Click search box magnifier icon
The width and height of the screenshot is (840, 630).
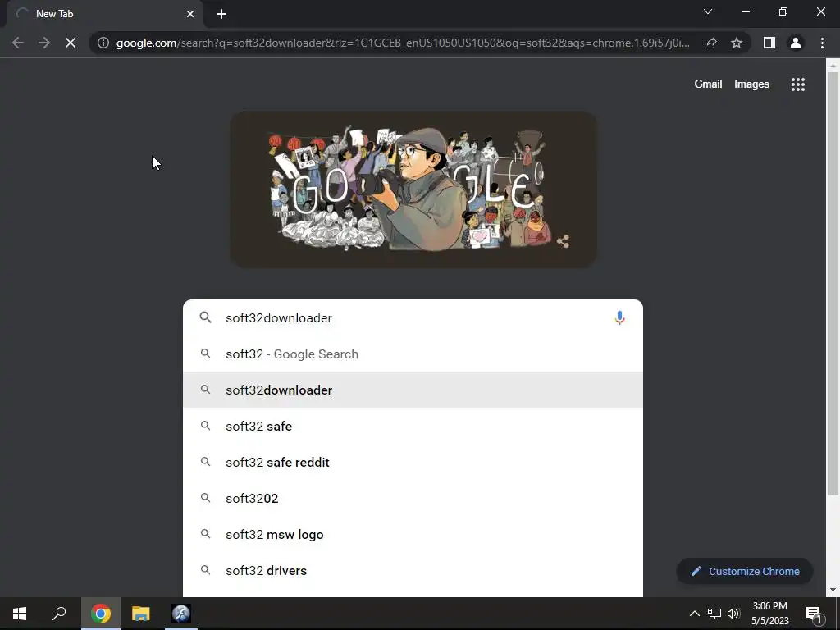click(x=205, y=317)
